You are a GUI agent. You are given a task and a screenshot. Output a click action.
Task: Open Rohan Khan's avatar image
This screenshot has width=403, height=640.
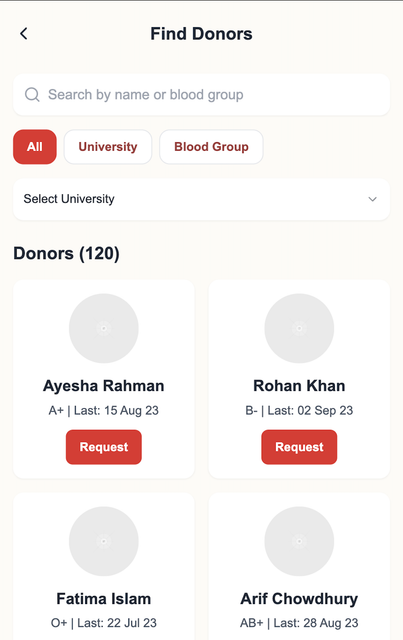click(299, 328)
